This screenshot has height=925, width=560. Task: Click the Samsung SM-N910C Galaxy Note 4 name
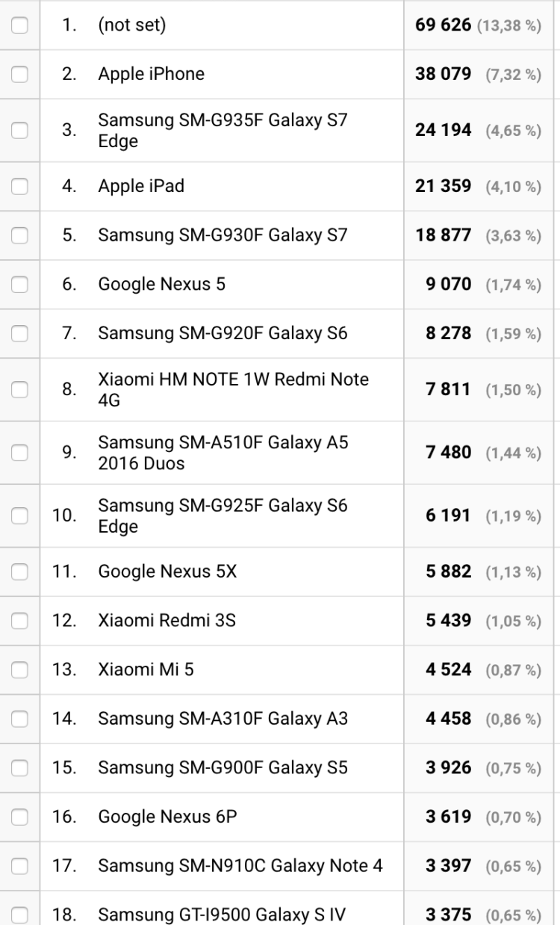(240, 866)
